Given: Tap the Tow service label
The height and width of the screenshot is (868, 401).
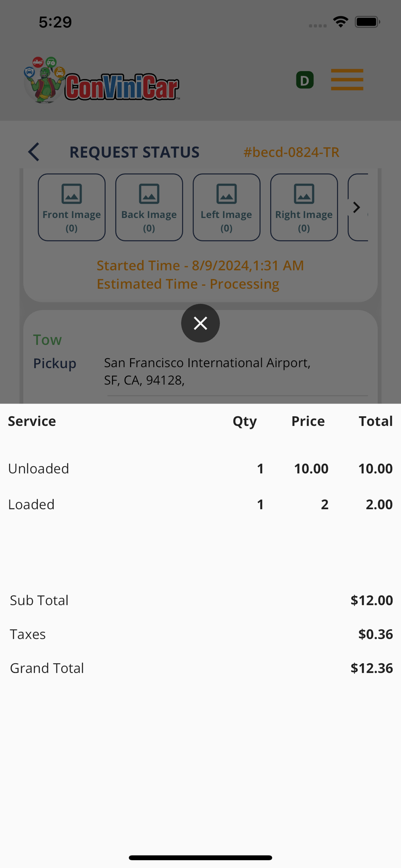Looking at the screenshot, I should [48, 340].
